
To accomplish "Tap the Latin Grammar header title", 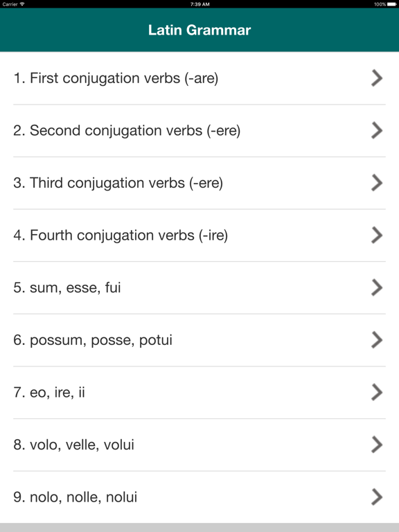I will tap(199, 30).
